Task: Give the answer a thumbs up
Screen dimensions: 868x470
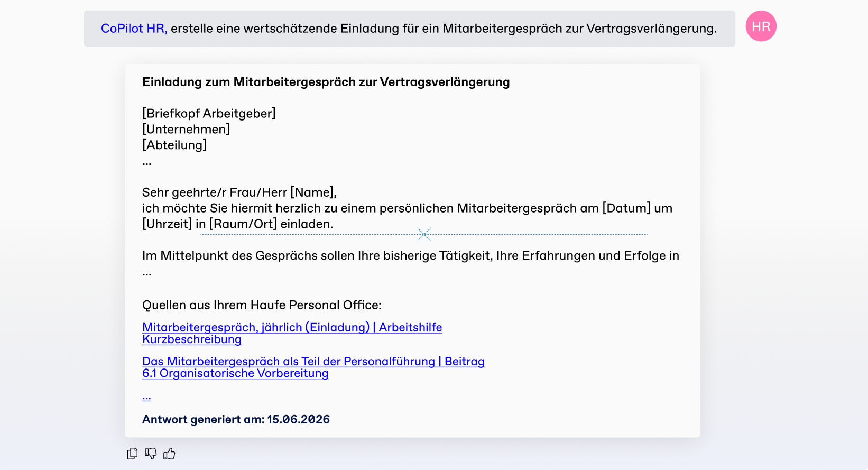Action: (x=169, y=454)
